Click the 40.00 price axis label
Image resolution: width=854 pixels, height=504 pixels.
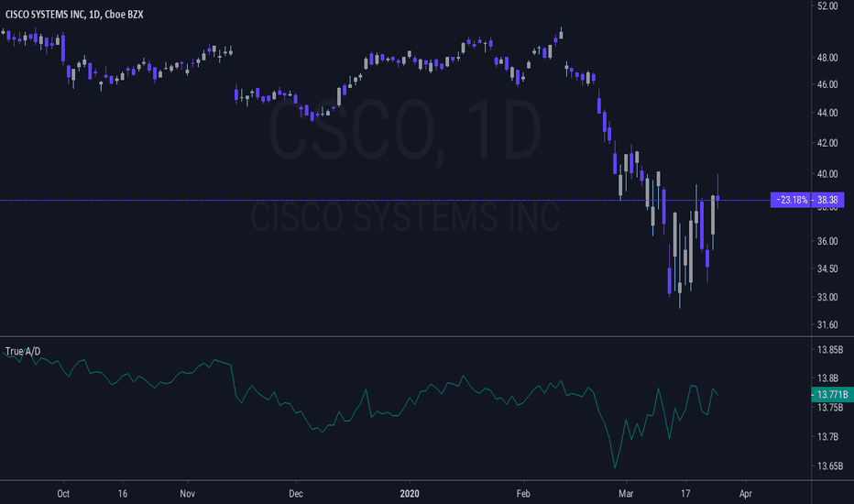click(x=827, y=174)
